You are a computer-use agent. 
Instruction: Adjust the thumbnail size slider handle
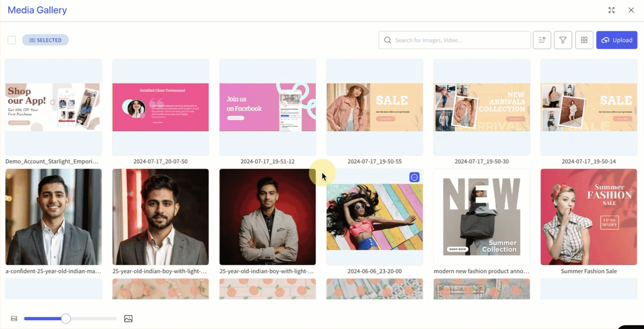click(x=66, y=319)
